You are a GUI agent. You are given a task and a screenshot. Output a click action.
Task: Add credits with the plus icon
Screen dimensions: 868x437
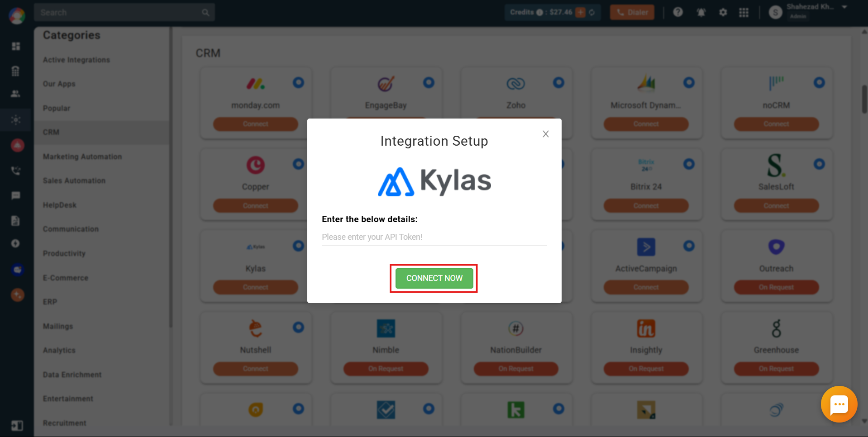click(581, 12)
